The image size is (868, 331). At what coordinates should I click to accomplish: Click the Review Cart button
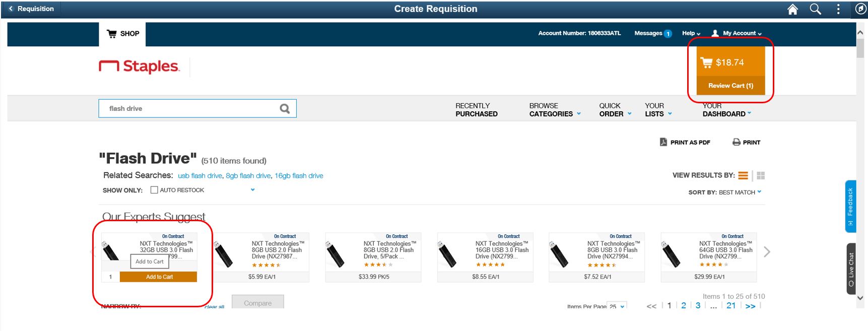point(730,86)
